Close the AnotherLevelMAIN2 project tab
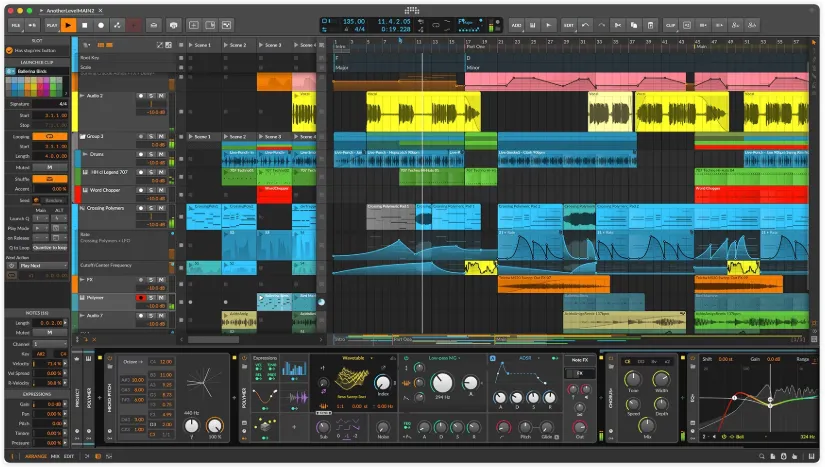The height and width of the screenshot is (467, 825). tap(100, 11)
